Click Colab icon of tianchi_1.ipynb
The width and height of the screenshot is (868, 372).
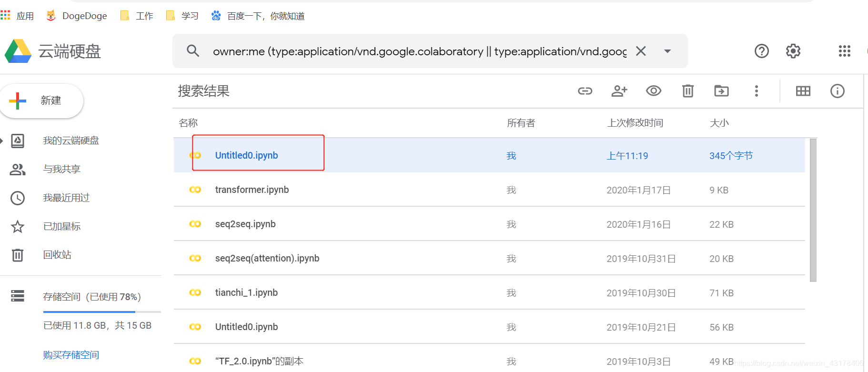(195, 292)
